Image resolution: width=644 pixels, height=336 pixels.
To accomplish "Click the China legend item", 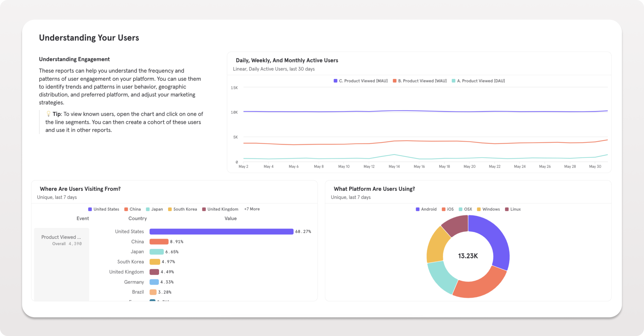I will coord(133,209).
